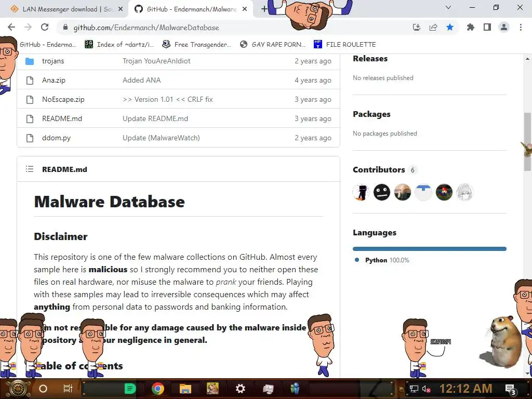
Task: Close the LAN Messenger tab
Action: tap(121, 9)
